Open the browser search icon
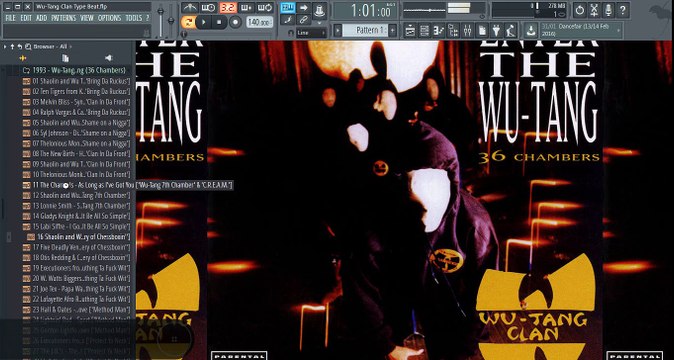Image resolution: width=674 pixels, height=360 pixels. coord(28,46)
